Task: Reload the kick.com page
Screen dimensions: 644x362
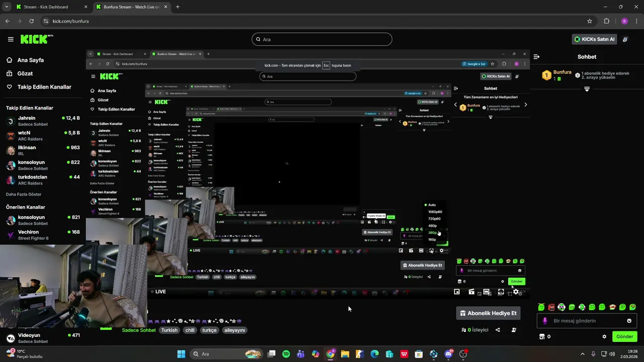Action: [31, 21]
